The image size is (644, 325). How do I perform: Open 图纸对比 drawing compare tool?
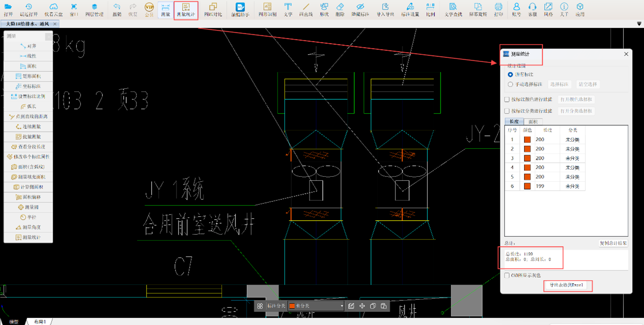tap(213, 9)
